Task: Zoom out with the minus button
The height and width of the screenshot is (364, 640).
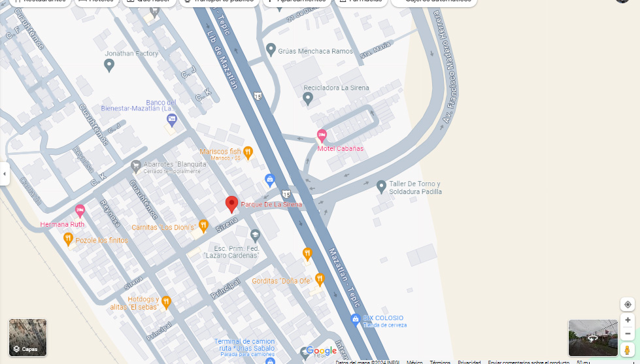Action: pos(628,333)
